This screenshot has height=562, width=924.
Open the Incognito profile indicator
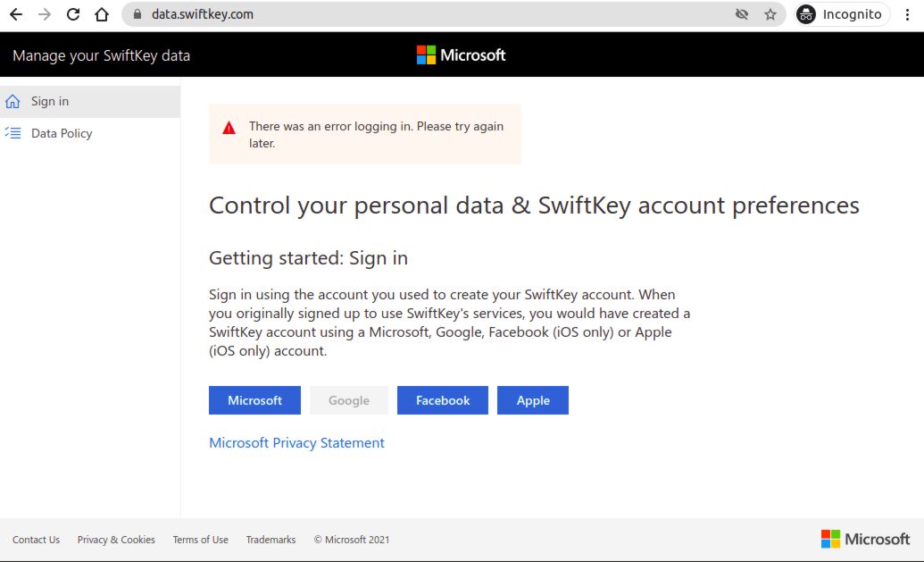point(842,14)
